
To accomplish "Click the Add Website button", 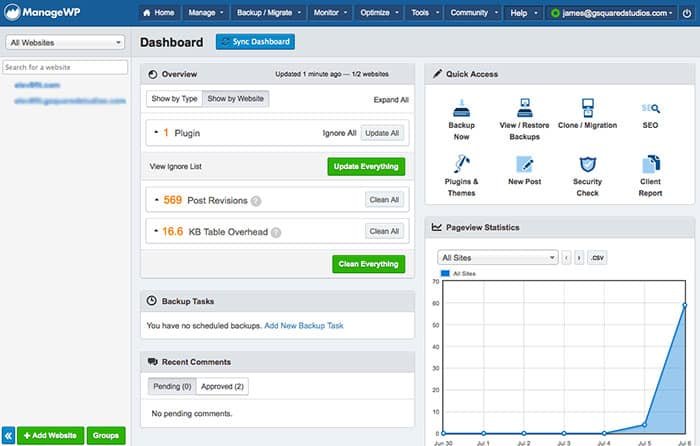I will click(50, 435).
